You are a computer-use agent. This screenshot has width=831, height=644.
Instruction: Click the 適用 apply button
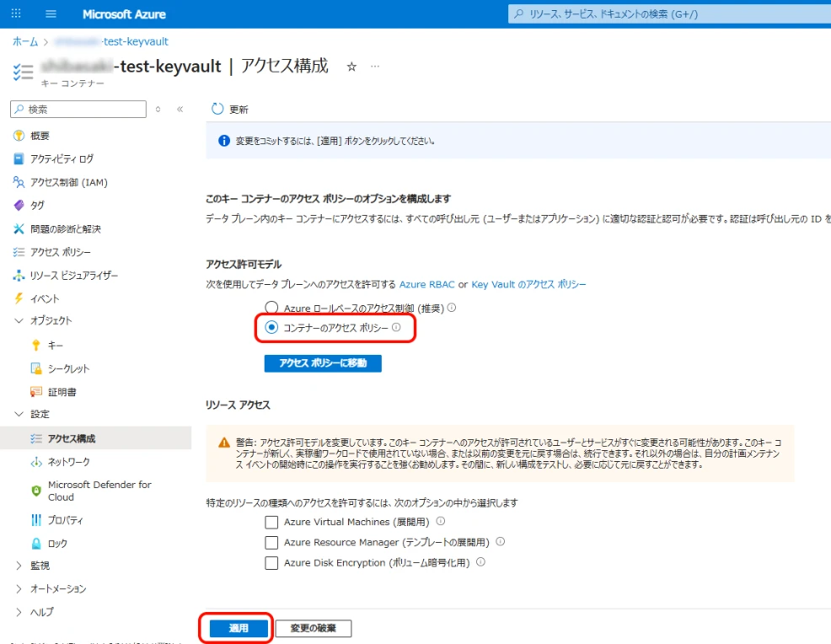(x=239, y=629)
